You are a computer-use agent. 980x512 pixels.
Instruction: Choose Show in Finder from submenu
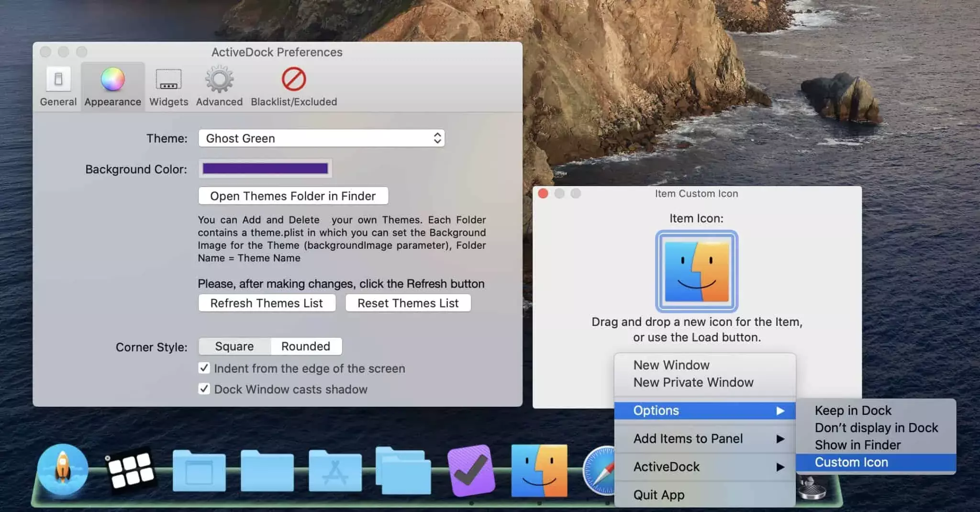tap(876, 445)
